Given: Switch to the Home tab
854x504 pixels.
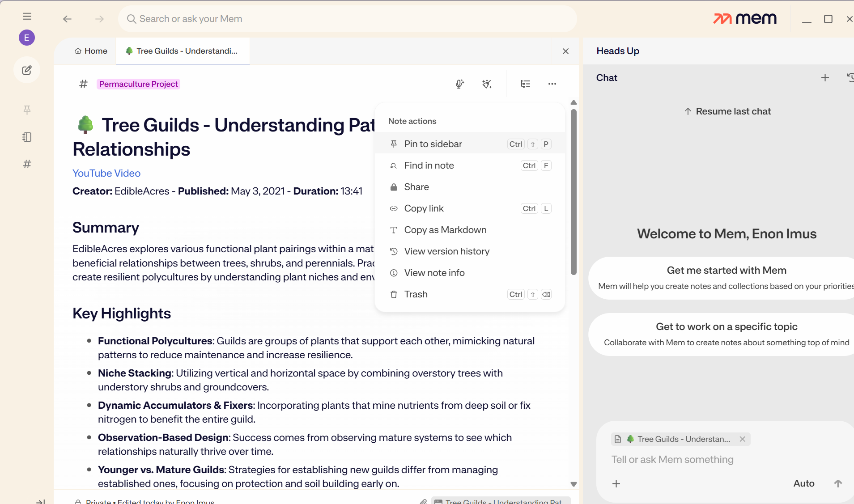Looking at the screenshot, I should pyautogui.click(x=91, y=51).
